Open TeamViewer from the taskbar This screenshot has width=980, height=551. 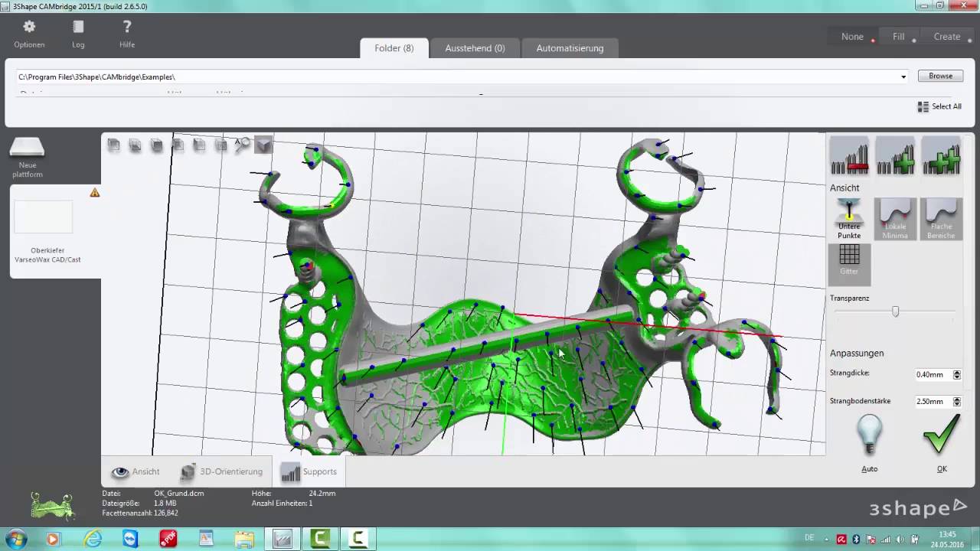tap(131, 539)
